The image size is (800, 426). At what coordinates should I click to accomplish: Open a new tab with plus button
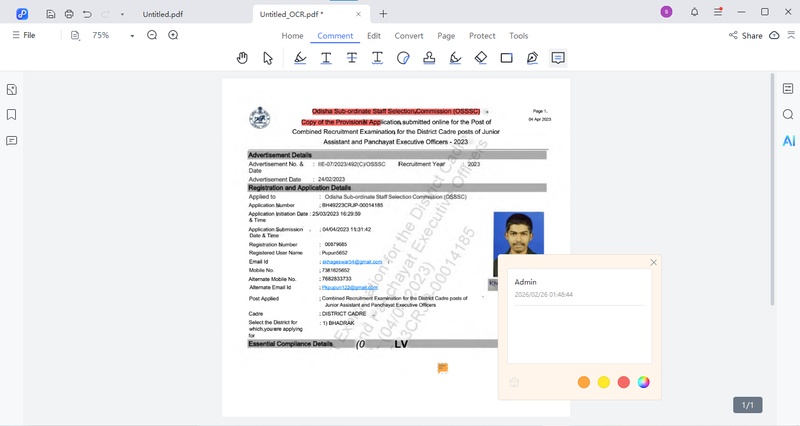point(383,14)
